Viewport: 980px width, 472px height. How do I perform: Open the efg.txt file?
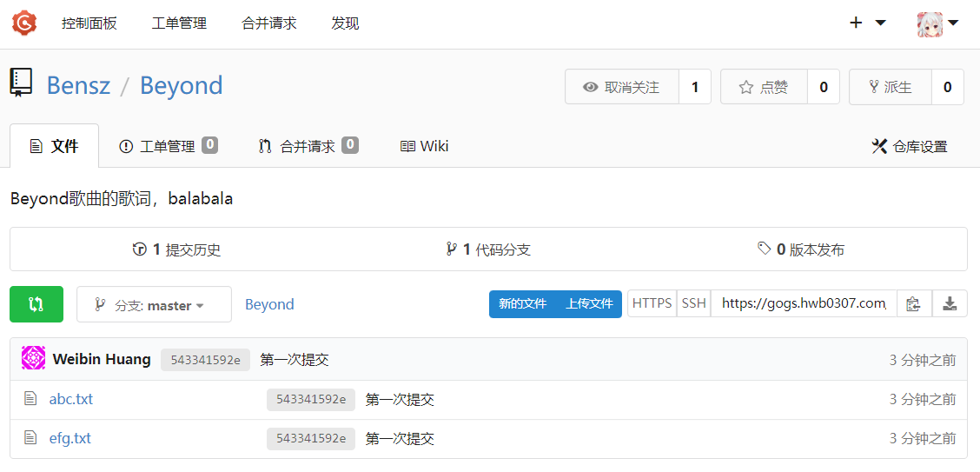tap(70, 438)
